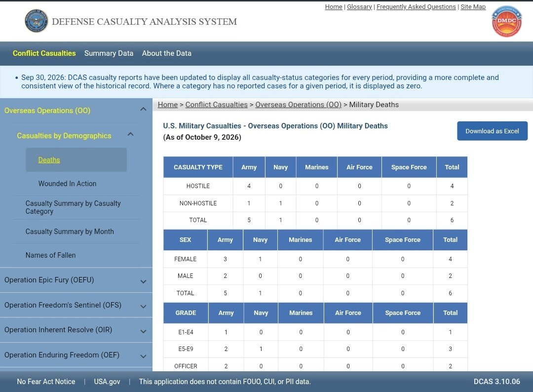Click the DMDC logo badge
Viewport: 533px width, 392px height.
coord(506,21)
